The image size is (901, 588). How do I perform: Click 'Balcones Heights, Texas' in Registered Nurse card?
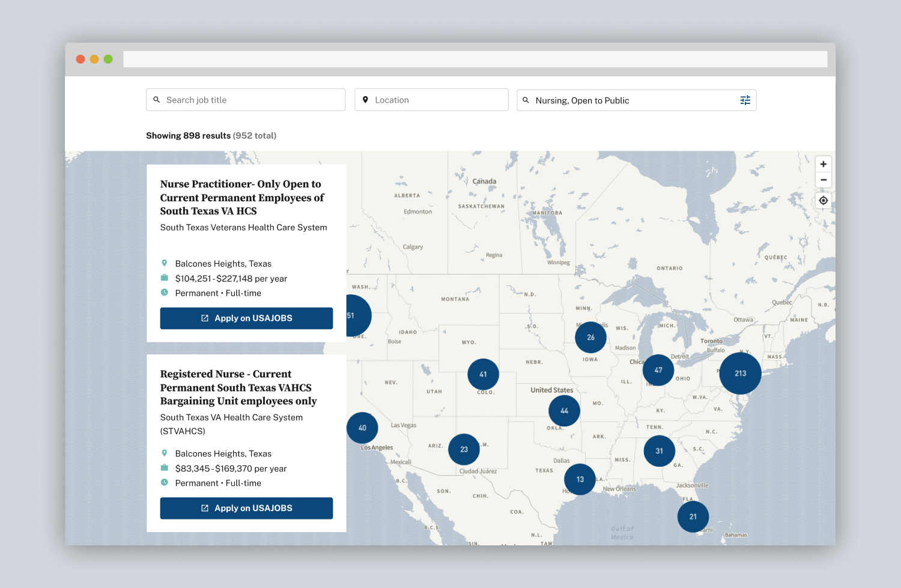click(x=223, y=453)
